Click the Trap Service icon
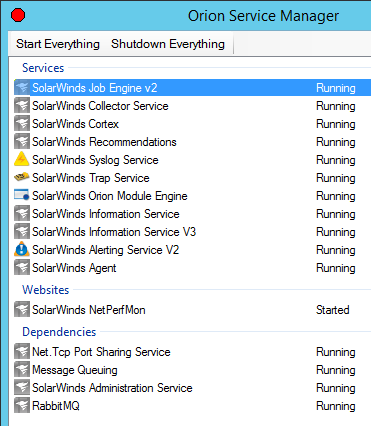The width and height of the screenshot is (371, 426). (x=21, y=177)
